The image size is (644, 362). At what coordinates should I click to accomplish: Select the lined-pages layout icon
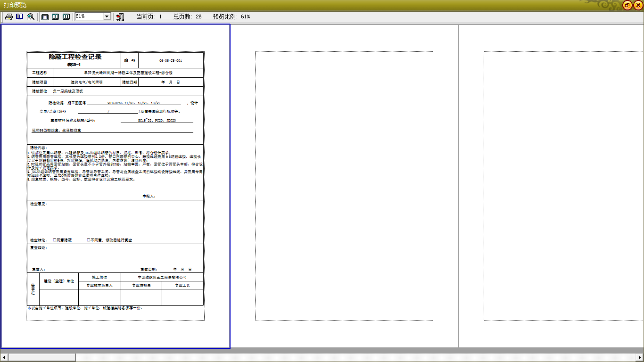tap(45, 16)
